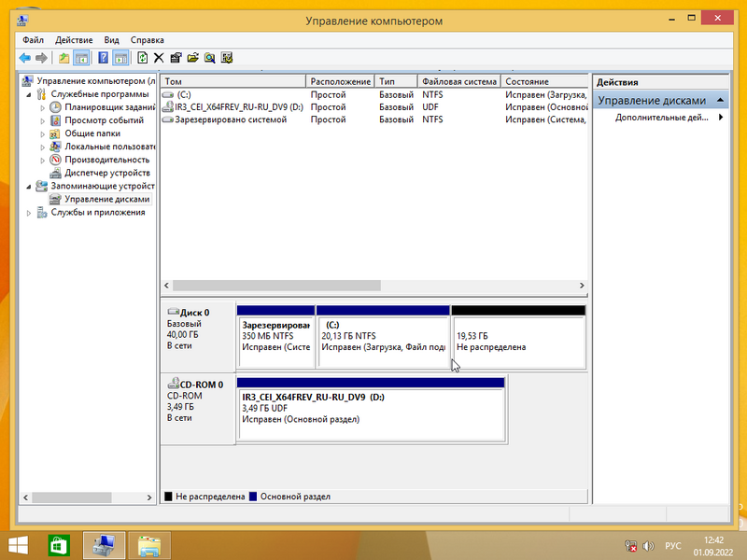Collapse Запоминающие устройства tree node
Screen dimensions: 747x560
[x=29, y=186]
